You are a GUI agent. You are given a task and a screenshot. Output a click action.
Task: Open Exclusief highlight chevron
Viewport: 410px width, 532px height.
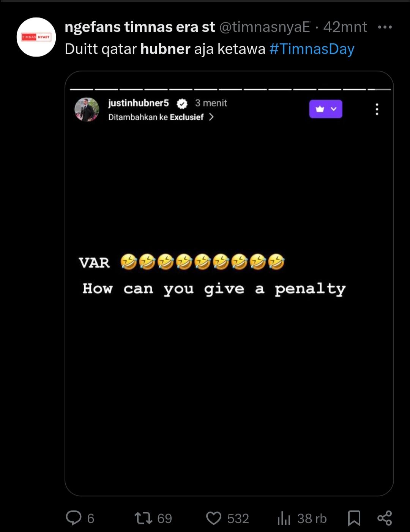[x=211, y=117]
